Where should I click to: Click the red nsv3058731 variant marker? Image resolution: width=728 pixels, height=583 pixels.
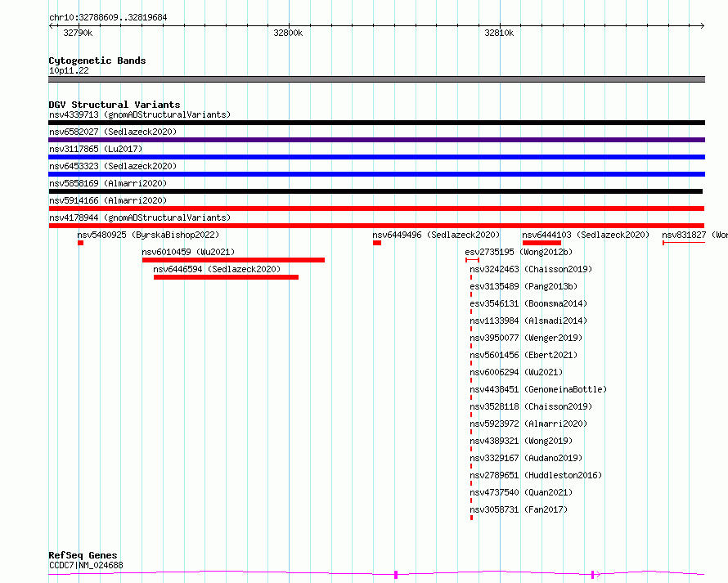[471, 518]
